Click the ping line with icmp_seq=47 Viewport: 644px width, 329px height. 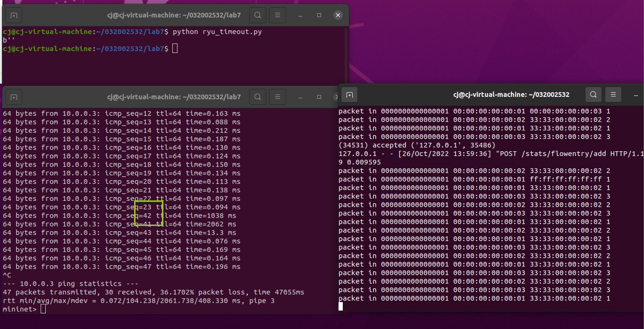click(121, 267)
